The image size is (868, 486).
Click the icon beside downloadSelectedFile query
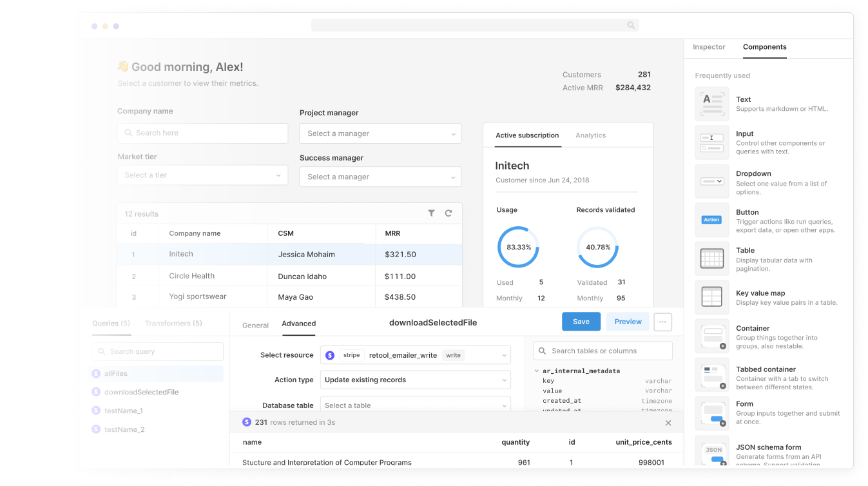pos(96,392)
